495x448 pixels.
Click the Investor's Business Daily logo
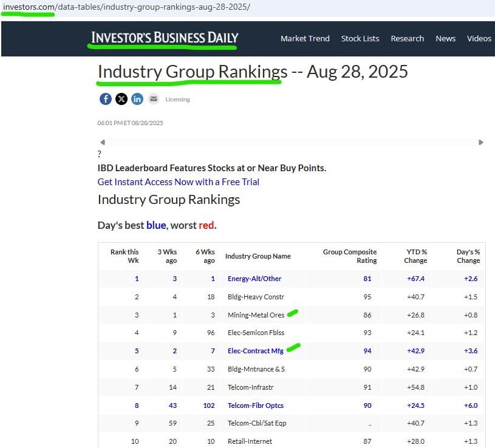(x=165, y=38)
